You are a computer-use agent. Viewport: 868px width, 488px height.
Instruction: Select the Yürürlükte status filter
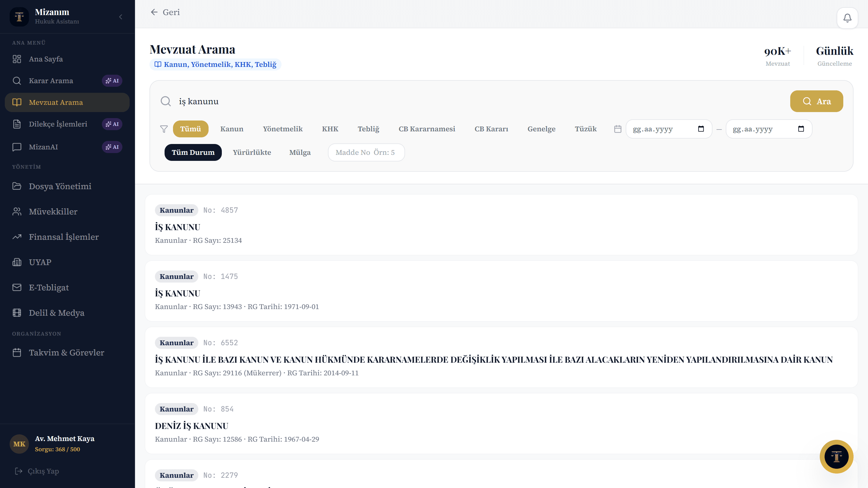tap(252, 152)
